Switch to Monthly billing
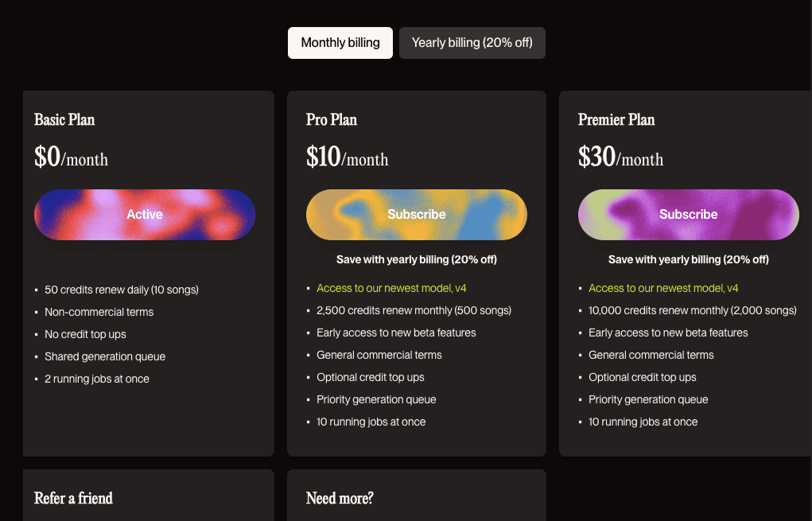The width and height of the screenshot is (812, 521). (340, 43)
